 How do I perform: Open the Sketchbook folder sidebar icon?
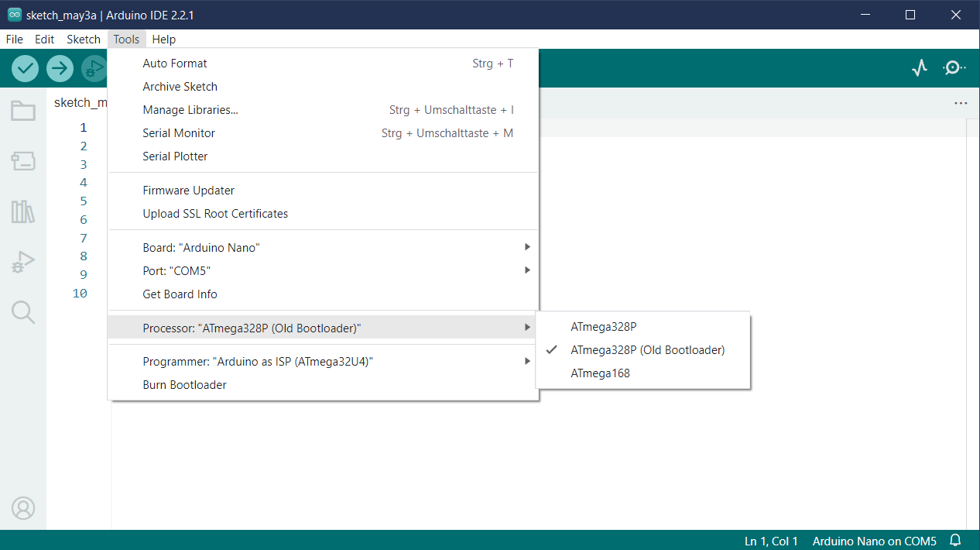pos(23,111)
